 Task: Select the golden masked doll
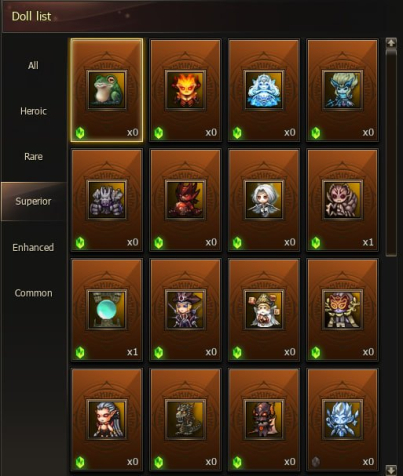pos(342,310)
